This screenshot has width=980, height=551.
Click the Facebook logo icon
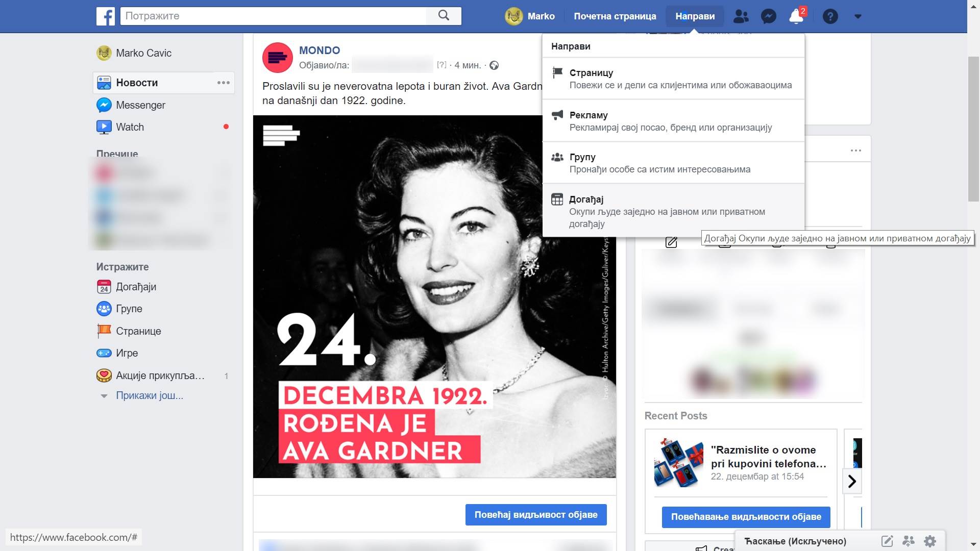[106, 16]
